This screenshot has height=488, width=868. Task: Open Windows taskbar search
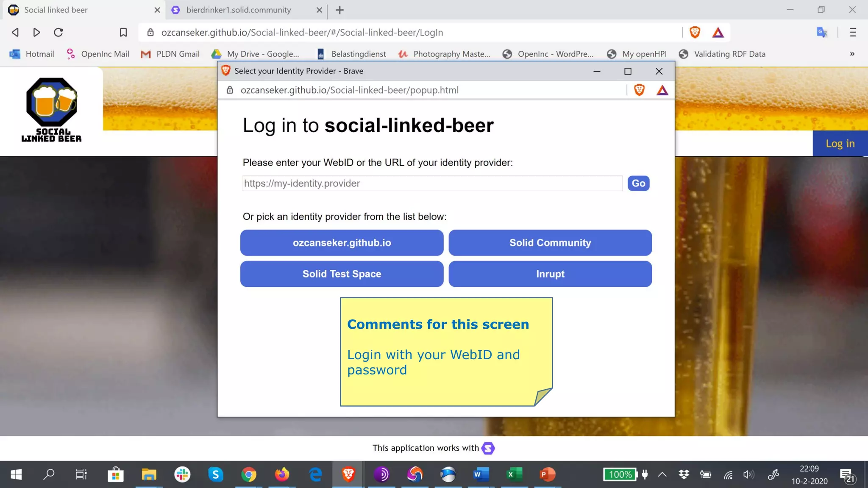[49, 474]
